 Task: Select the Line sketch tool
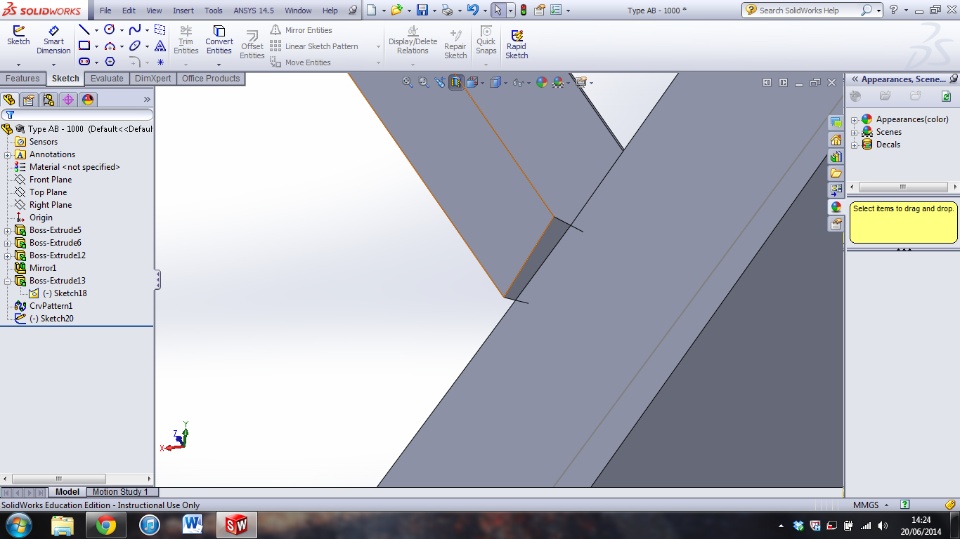click(84, 29)
